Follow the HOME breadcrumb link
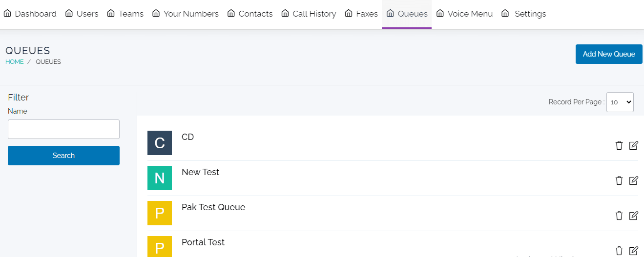Image resolution: width=644 pixels, height=257 pixels. click(x=15, y=62)
